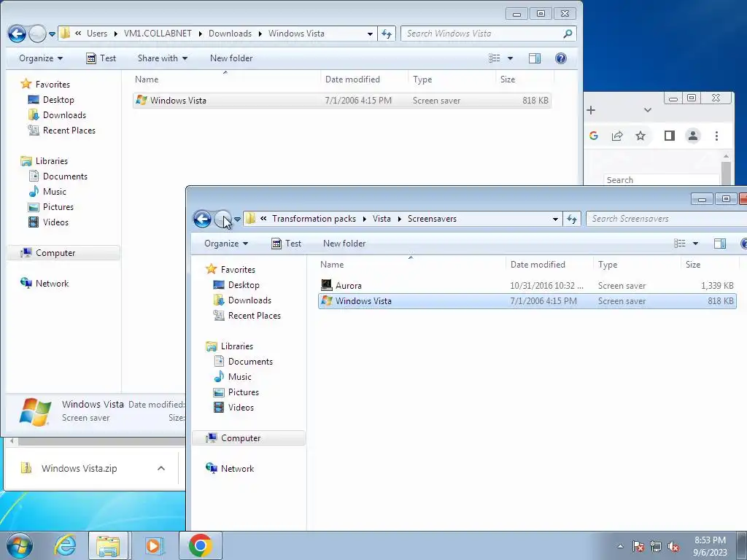Open Windows Start menu orb
747x560 pixels.
click(x=20, y=545)
